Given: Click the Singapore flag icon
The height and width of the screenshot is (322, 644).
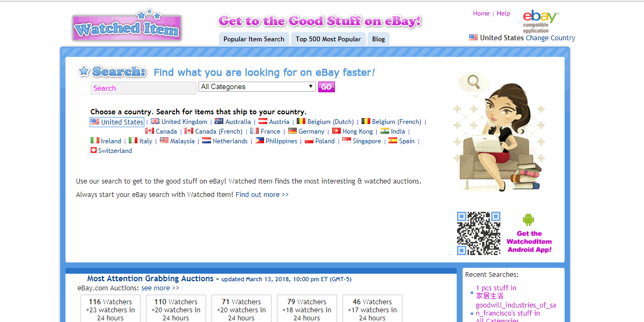Looking at the screenshot, I should [x=347, y=141].
